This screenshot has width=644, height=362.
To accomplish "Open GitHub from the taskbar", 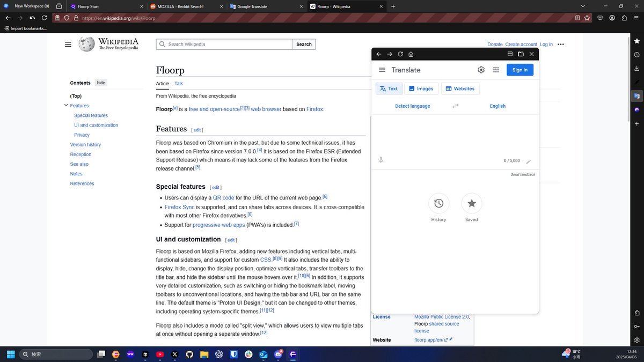I will click(x=189, y=354).
